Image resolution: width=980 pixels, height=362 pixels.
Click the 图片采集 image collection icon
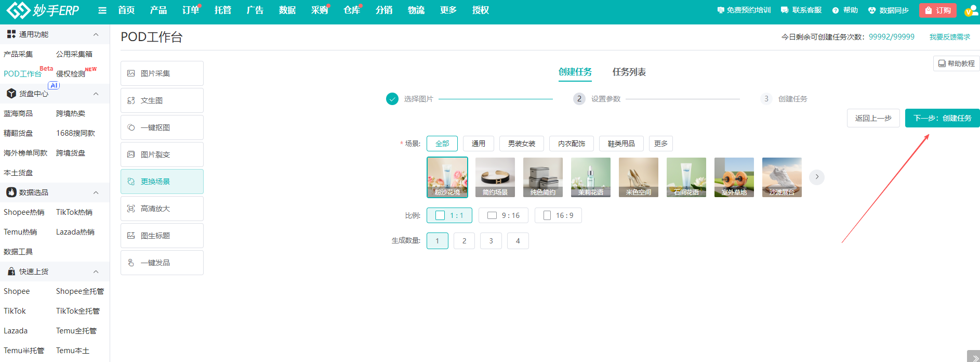[x=131, y=73]
